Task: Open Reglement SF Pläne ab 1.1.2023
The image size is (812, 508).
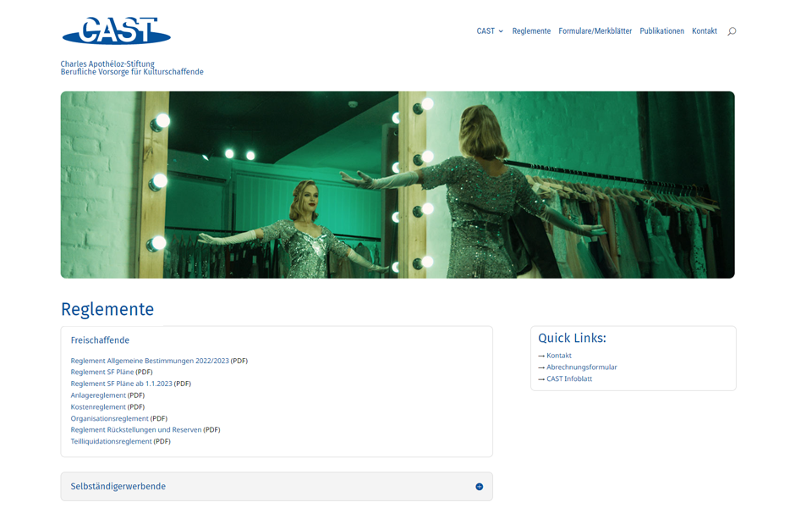Action: [121, 384]
